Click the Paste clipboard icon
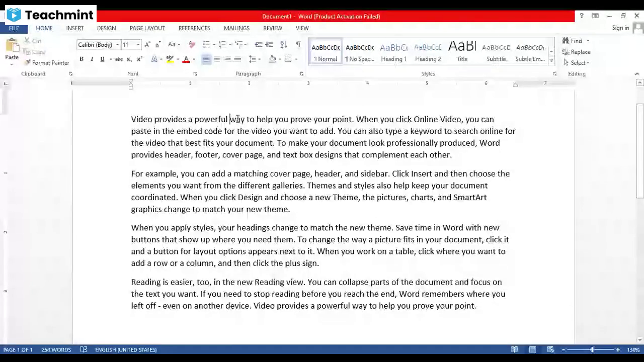The width and height of the screenshot is (644, 362). (12, 45)
